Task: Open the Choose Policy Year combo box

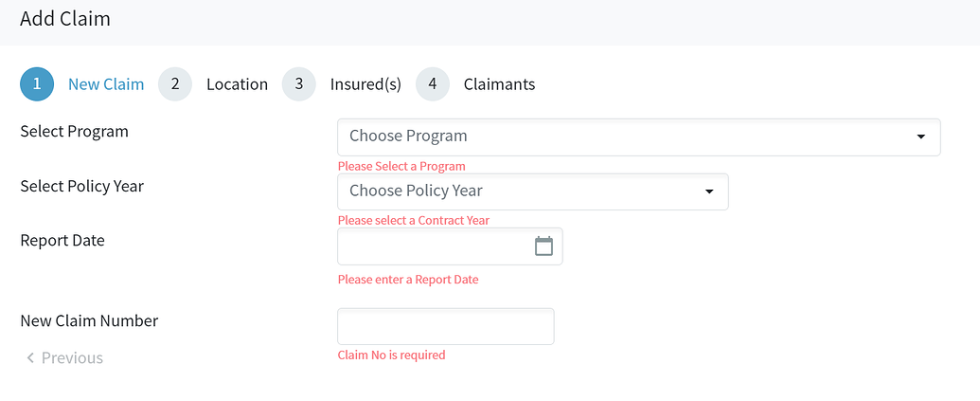Action: pyautogui.click(x=533, y=191)
